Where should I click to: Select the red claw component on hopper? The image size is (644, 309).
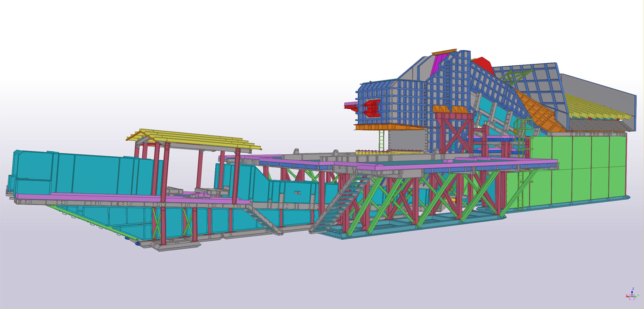[371, 108]
